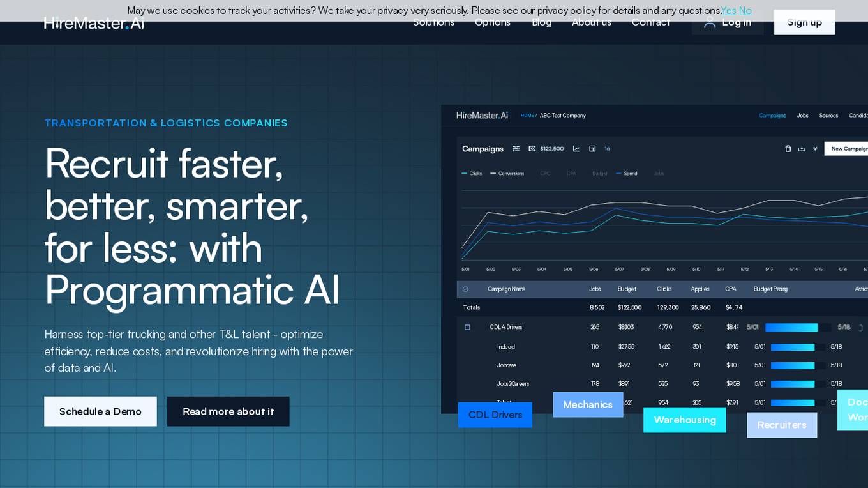Click the table layout icon next to 16
Screen dimensions: 868x488
[x=592, y=149]
